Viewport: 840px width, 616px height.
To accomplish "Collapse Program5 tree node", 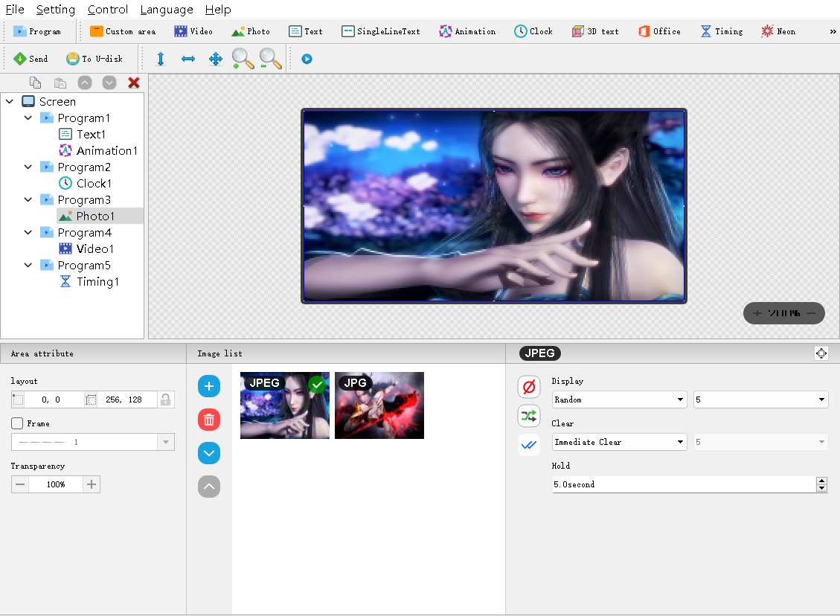I will (28, 265).
